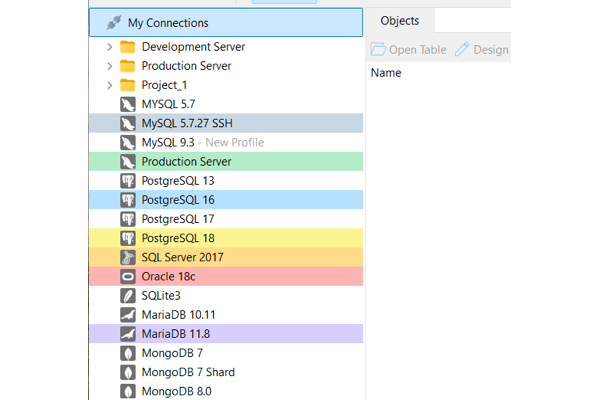The image size is (600, 400).
Task: Expand the Production Server folder
Action: [110, 66]
